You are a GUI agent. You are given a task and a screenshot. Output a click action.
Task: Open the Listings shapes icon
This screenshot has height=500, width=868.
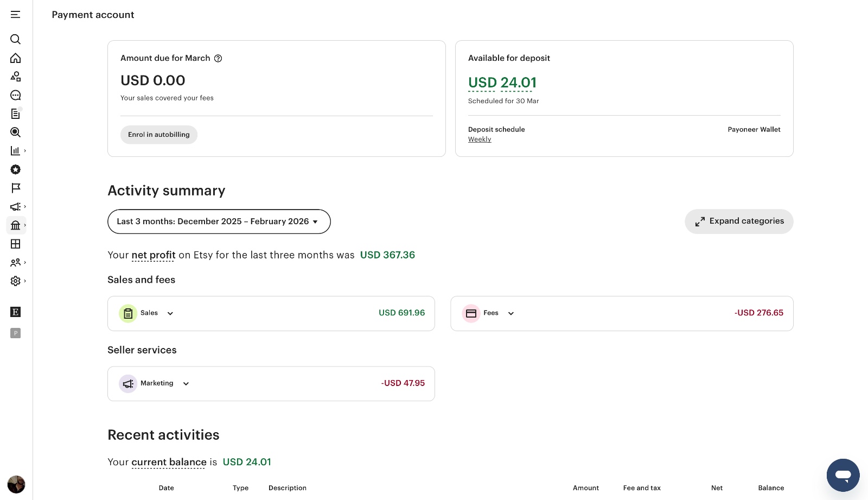15,77
